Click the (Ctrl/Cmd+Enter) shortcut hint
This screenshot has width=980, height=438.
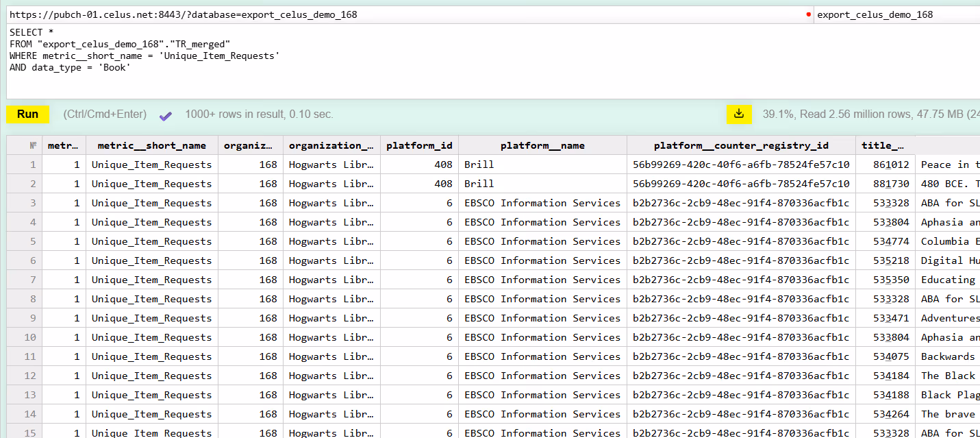pyautogui.click(x=105, y=114)
